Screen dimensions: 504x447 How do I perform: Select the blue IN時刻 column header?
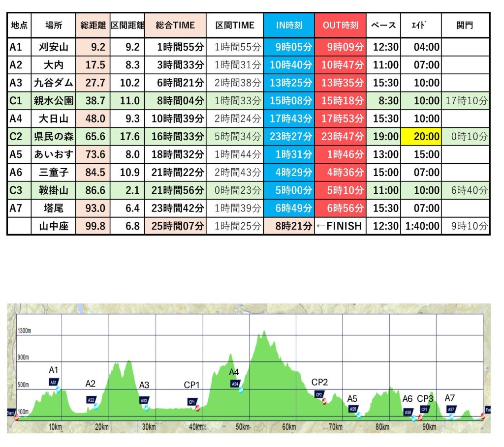(x=289, y=25)
